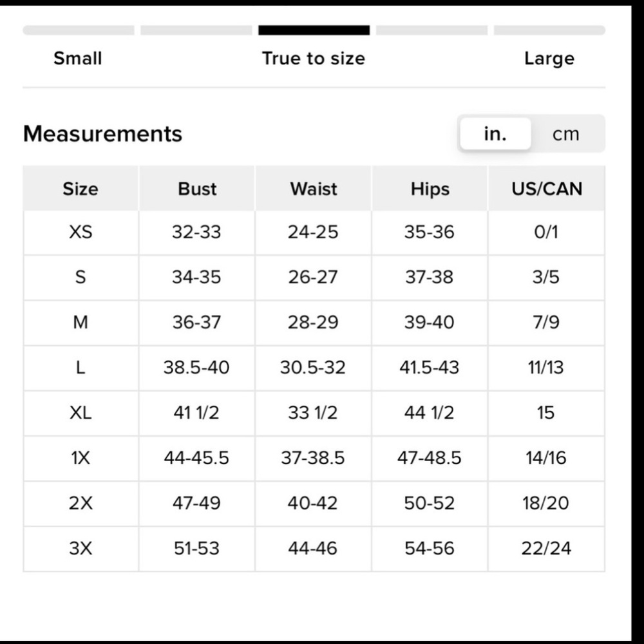Select the True to size fit segment
Screen dimensions: 644x644
pos(314,30)
